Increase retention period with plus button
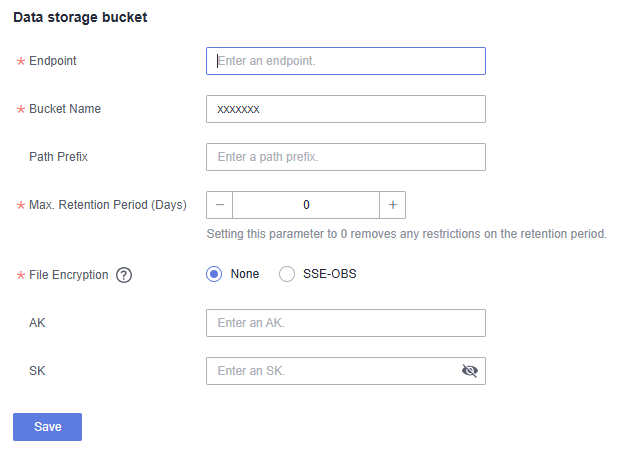This screenshot has width=643, height=461. (393, 205)
